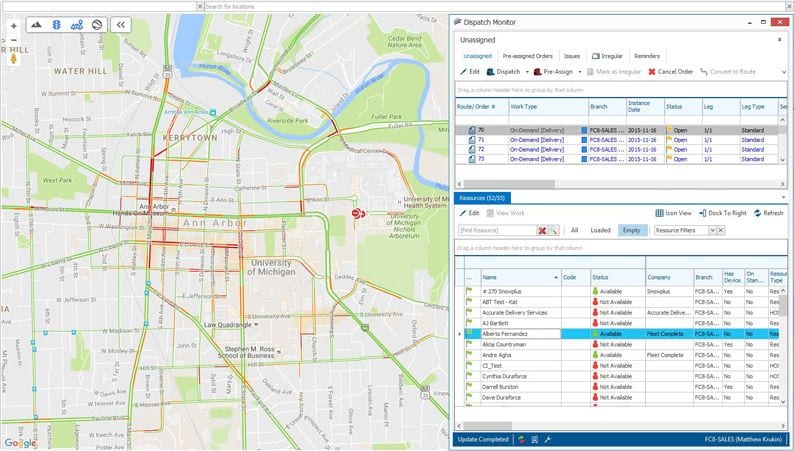The width and height of the screenshot is (794, 451).
Task: Clear the Resource Filters selection
Action: [x=721, y=230]
